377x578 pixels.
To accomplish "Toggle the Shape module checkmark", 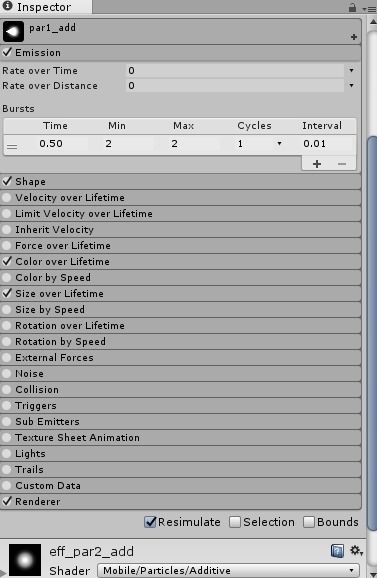I will [7, 181].
